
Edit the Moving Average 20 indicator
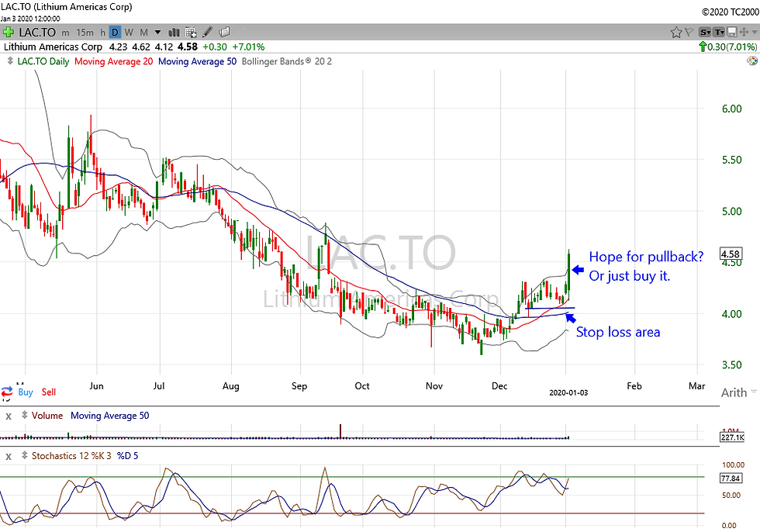coord(113,61)
